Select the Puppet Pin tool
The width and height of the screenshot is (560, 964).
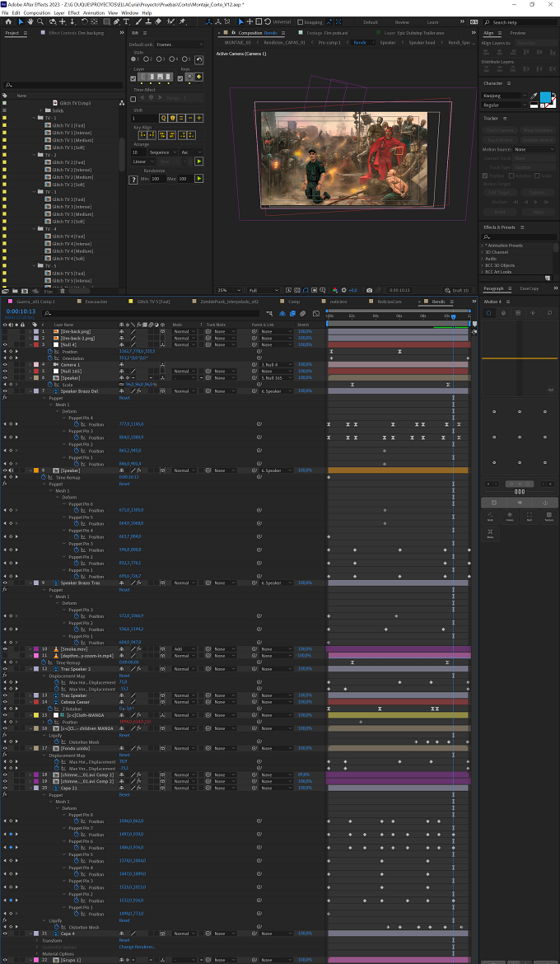click(184, 21)
